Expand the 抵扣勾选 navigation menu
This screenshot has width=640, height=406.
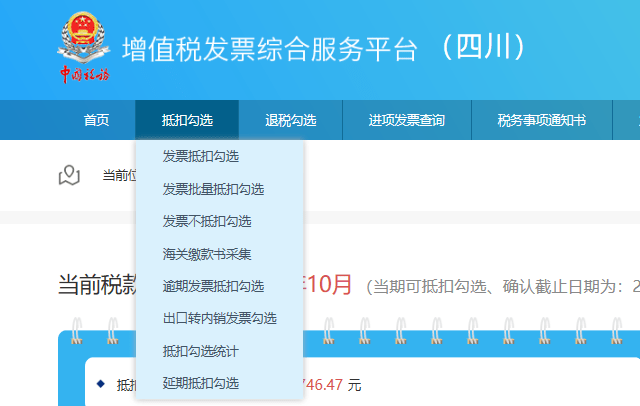[187, 120]
